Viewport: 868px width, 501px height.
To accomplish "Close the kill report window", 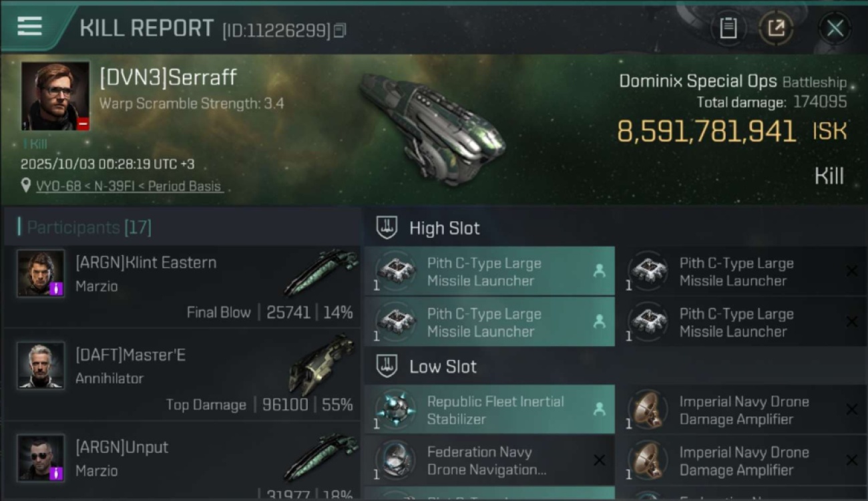I will coord(835,28).
